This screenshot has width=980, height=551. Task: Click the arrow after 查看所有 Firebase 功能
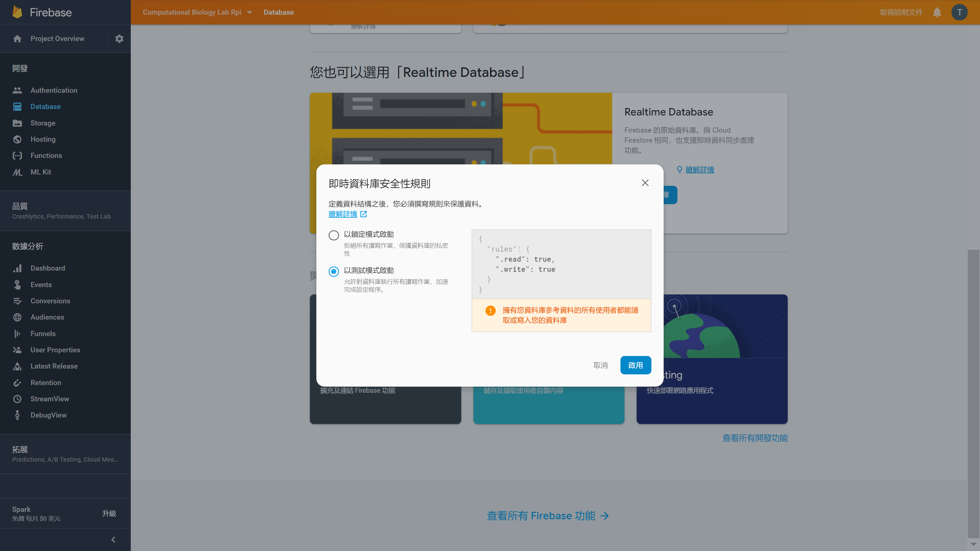point(605,516)
